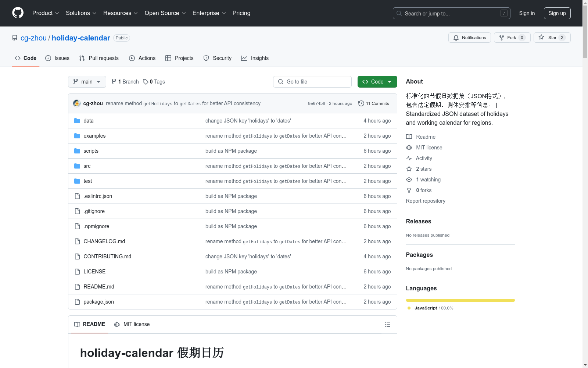Open the README.md file
Screen dimensions: 588x368
coord(99,287)
